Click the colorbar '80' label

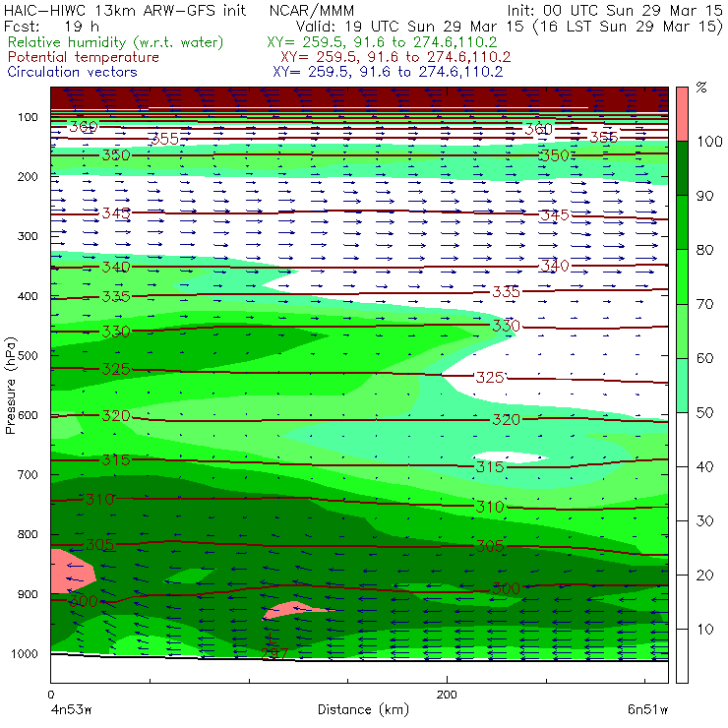704,250
